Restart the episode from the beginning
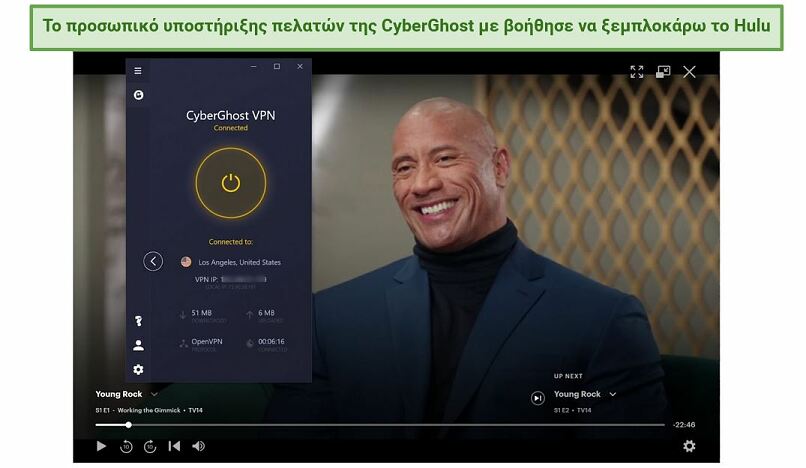 (174, 446)
